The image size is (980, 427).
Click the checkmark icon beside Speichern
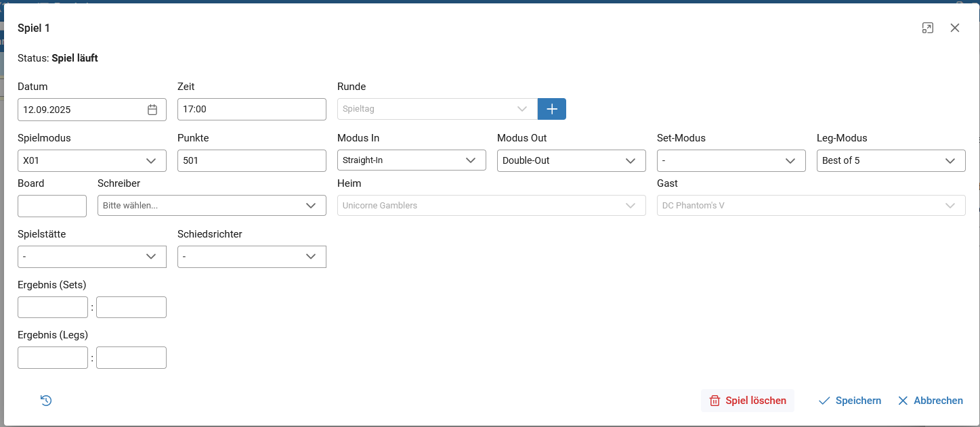(x=824, y=401)
